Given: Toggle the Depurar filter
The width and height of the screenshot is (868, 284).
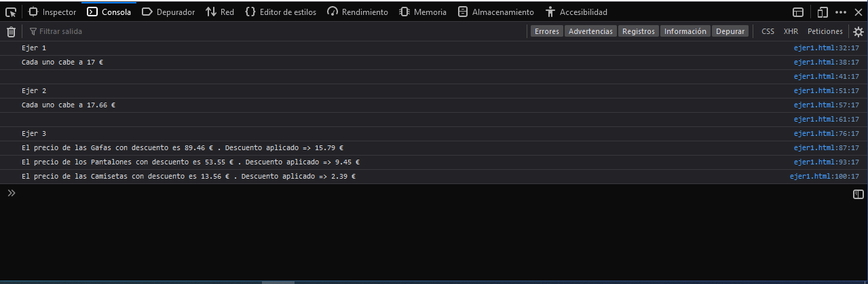Looking at the screenshot, I should [730, 31].
